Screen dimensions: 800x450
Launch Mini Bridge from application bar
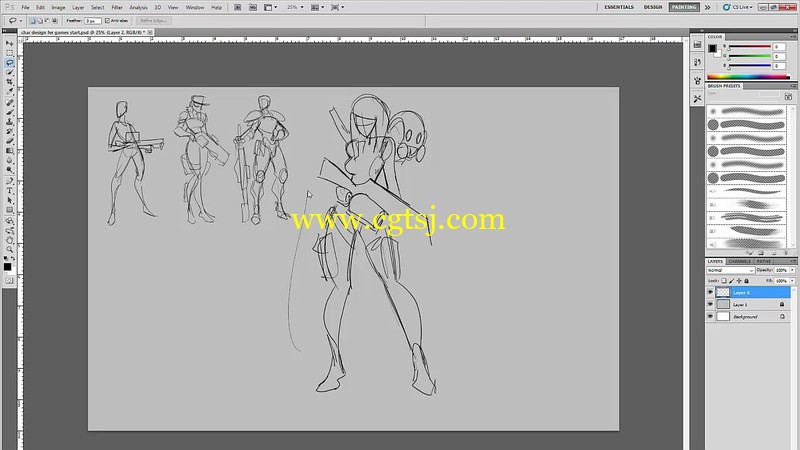(253, 7)
